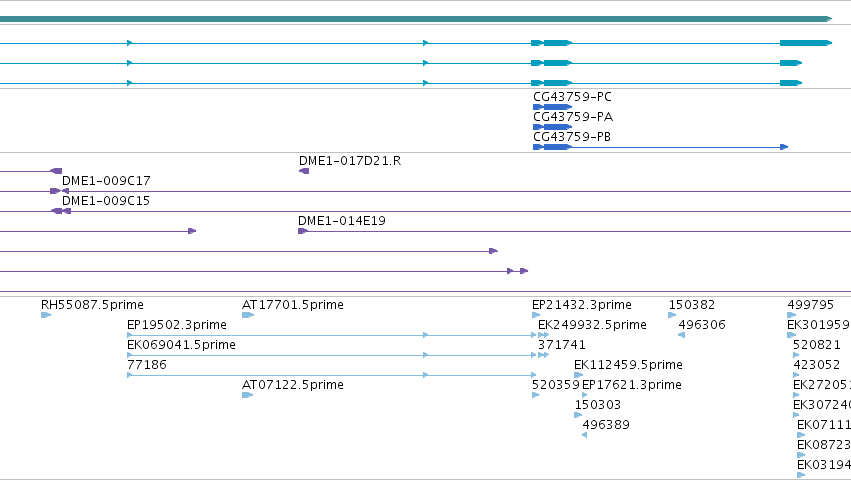
Task: Open the DME1-009C17 label
Action: tap(106, 181)
